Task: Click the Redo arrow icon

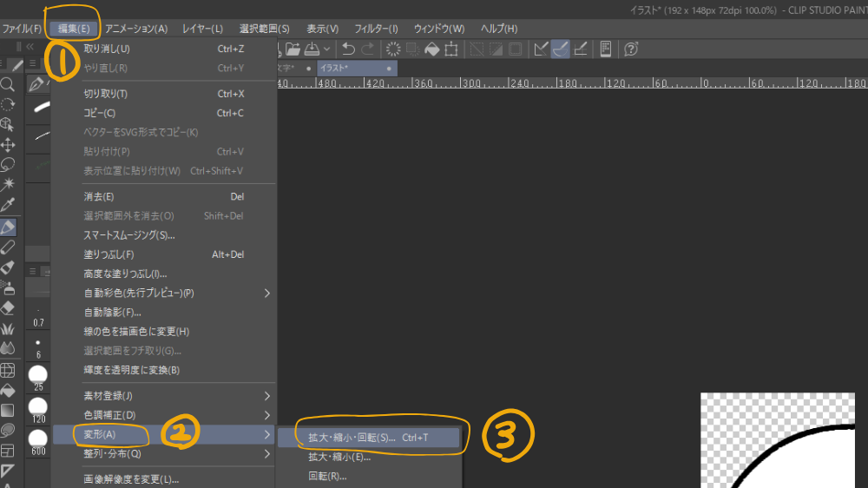Action: [x=367, y=49]
